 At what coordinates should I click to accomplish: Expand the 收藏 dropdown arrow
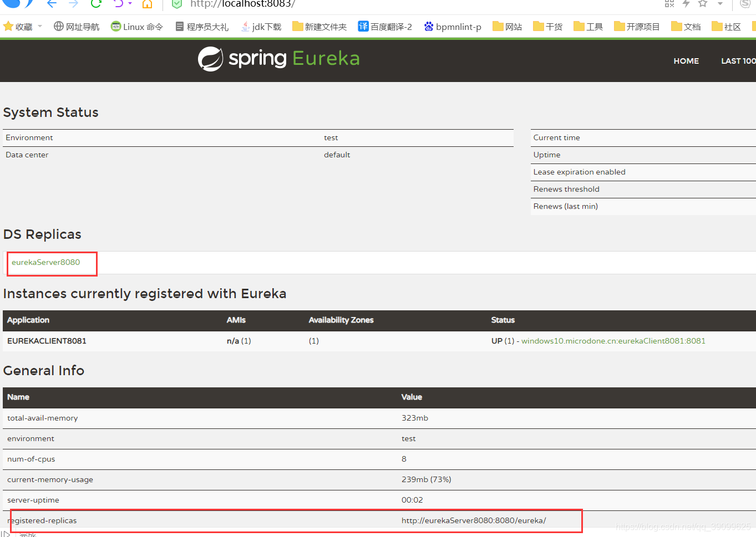point(40,26)
